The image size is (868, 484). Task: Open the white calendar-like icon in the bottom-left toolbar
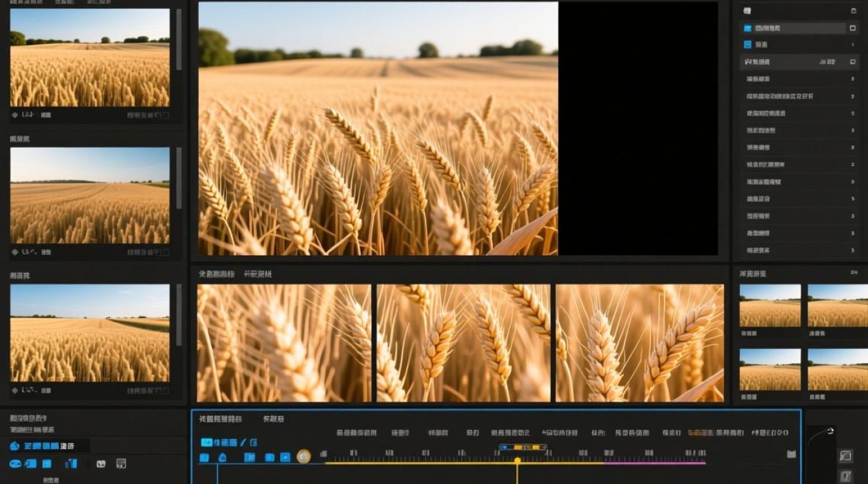[x=121, y=463]
